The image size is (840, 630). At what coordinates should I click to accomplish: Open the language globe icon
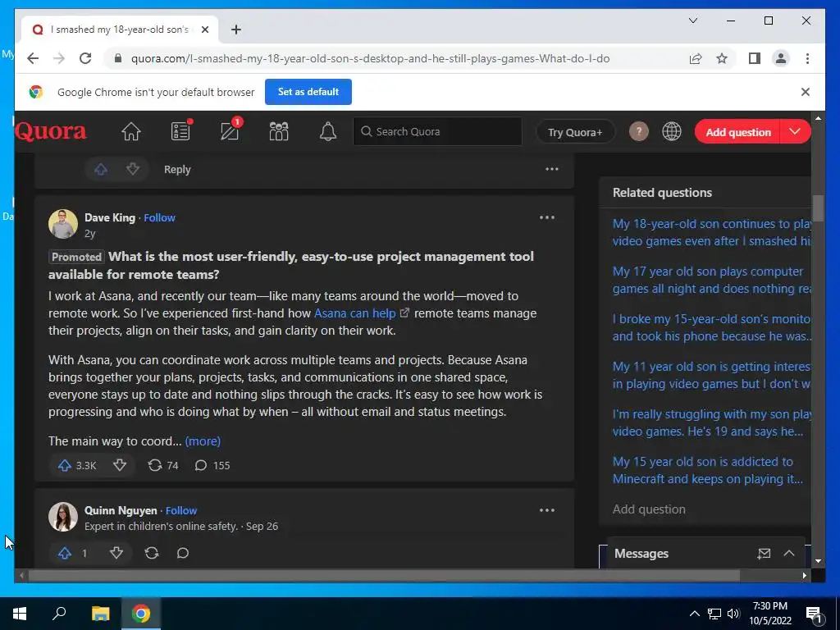tap(672, 131)
